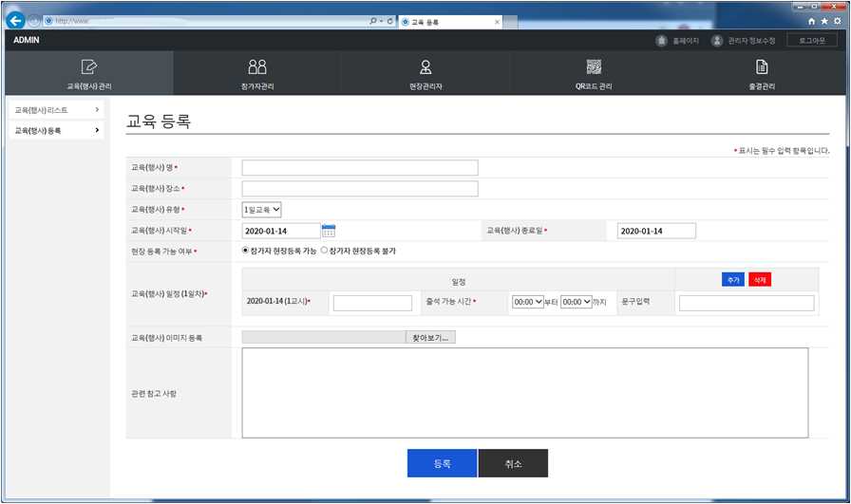Click the black 취소 button
This screenshot has height=504, width=851.
pyautogui.click(x=514, y=463)
